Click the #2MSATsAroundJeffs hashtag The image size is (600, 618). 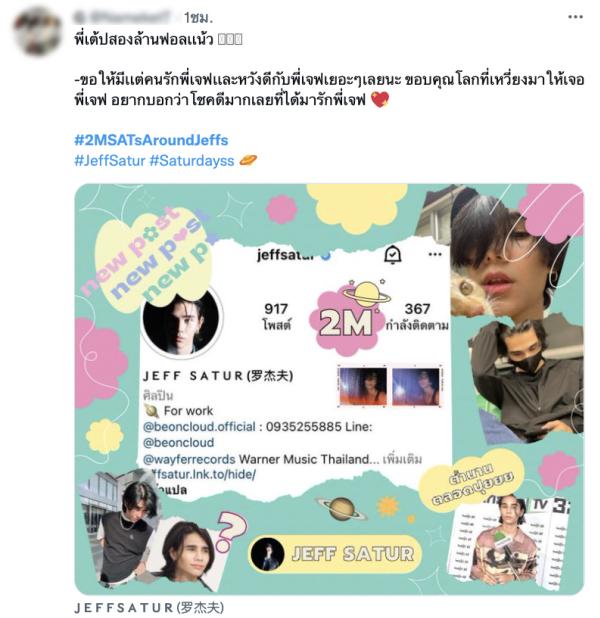pos(151,140)
